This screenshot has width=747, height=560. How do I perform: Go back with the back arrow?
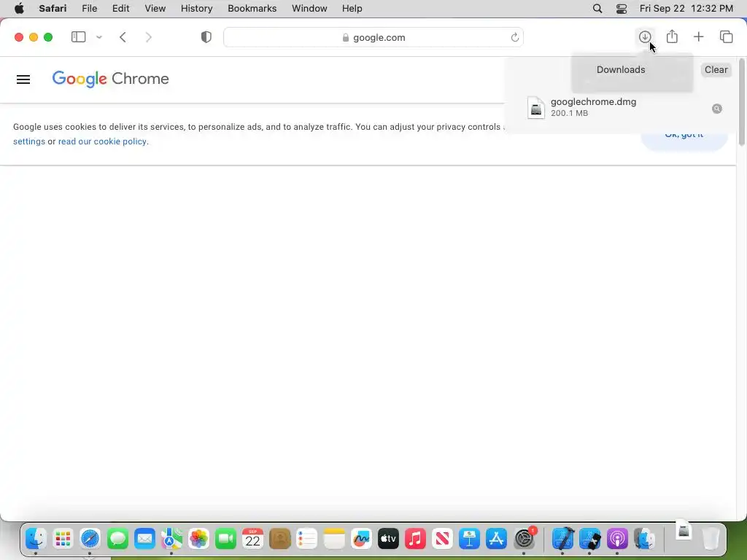point(123,36)
